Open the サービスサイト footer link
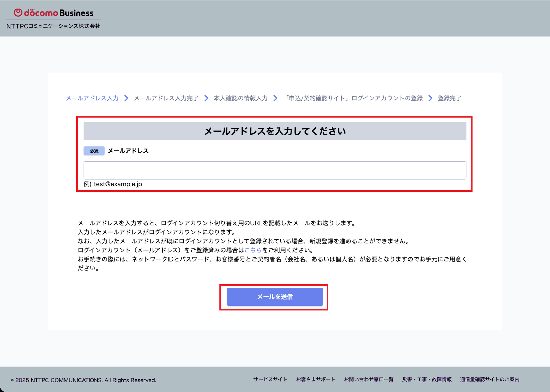This screenshot has height=392, width=550. (x=270, y=379)
